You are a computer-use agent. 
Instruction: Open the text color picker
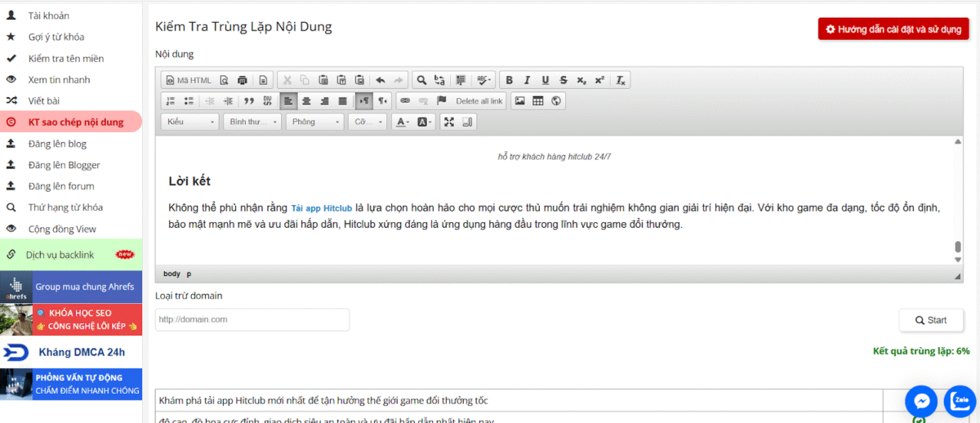pos(402,122)
